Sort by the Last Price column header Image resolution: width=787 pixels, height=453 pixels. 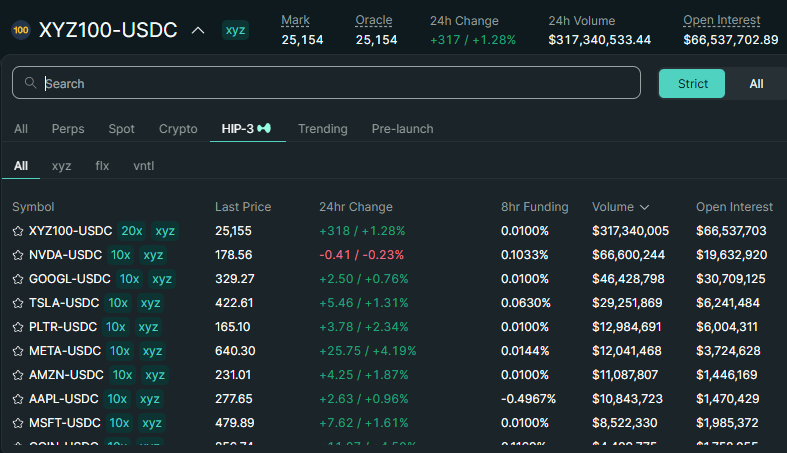pos(243,207)
